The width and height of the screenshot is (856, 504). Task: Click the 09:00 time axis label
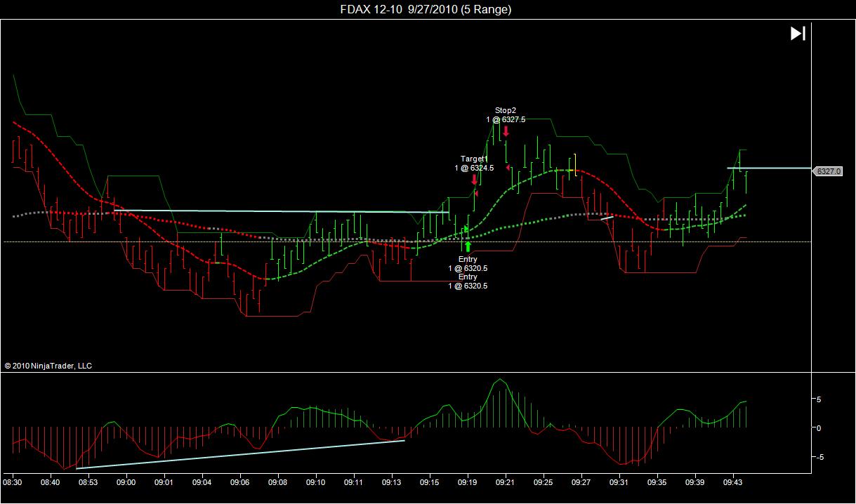coord(126,483)
